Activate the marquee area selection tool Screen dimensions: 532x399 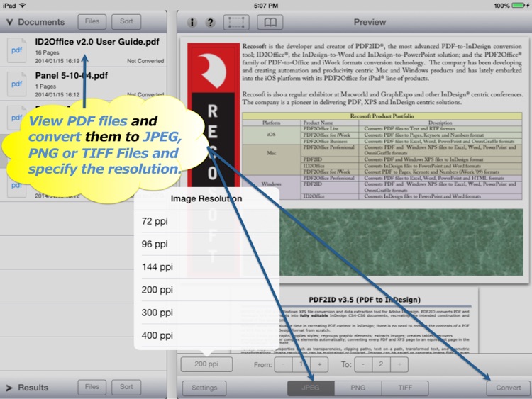pos(236,23)
